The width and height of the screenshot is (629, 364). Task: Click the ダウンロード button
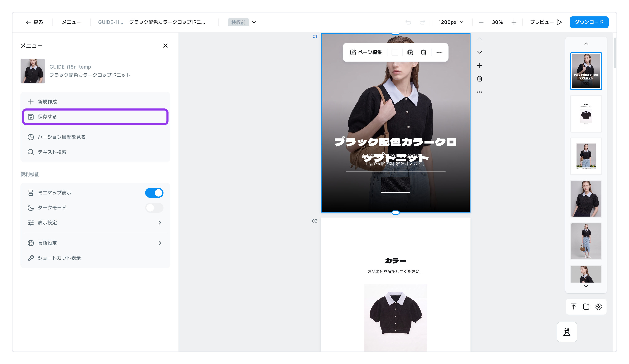589,22
